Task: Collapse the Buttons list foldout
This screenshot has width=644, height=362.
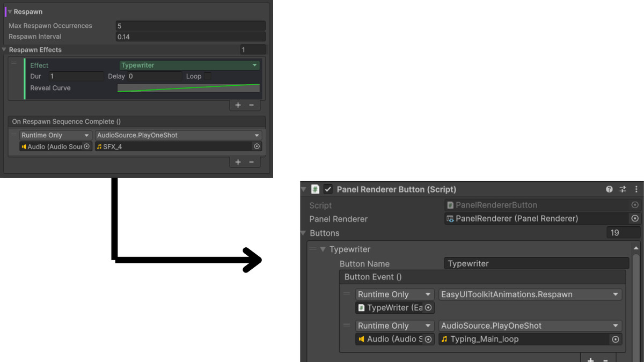Action: tap(304, 233)
